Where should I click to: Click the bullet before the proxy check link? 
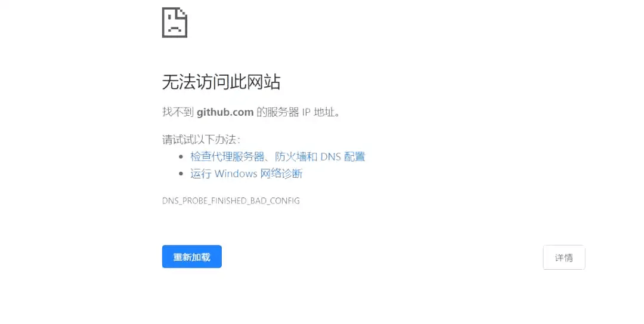tap(181, 157)
